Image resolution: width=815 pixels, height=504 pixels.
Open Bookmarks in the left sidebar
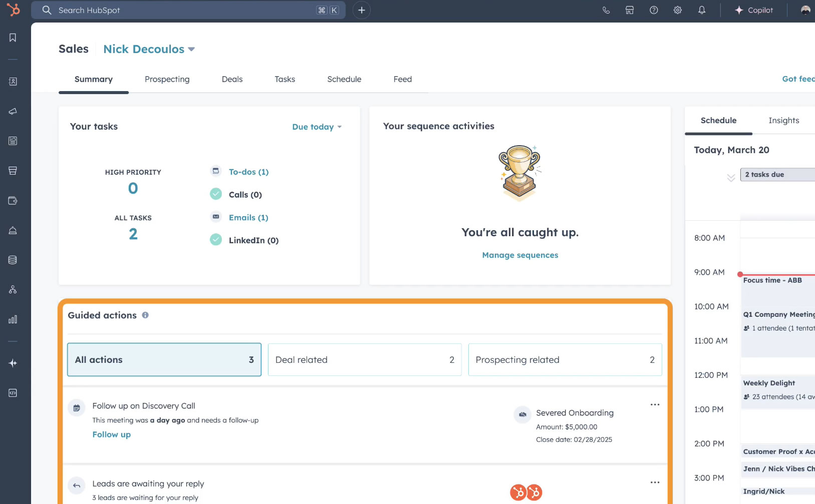coord(13,38)
